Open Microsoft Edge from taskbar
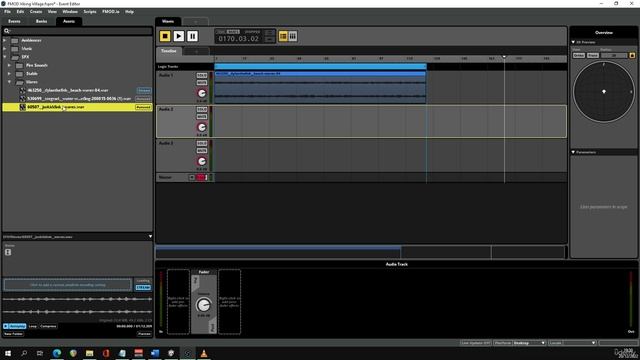The width and height of the screenshot is (640, 360). click(x=57, y=353)
